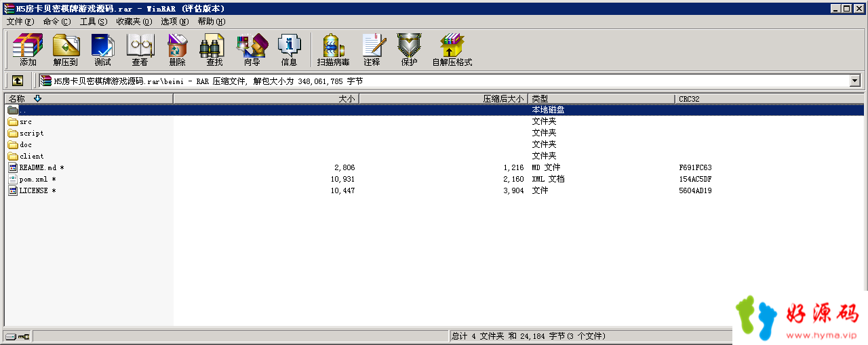Click packed size 1,216 cell
This screenshot has height=345, width=868.
[513, 167]
